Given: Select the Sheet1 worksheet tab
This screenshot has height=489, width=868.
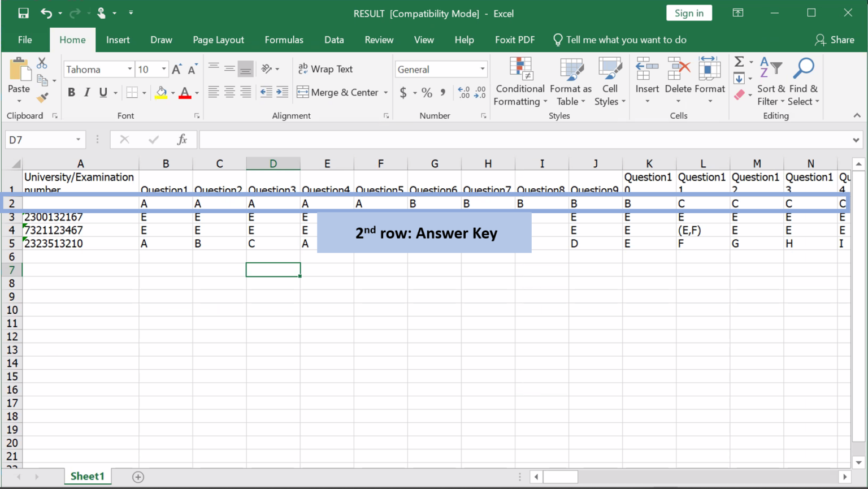Looking at the screenshot, I should click(87, 476).
